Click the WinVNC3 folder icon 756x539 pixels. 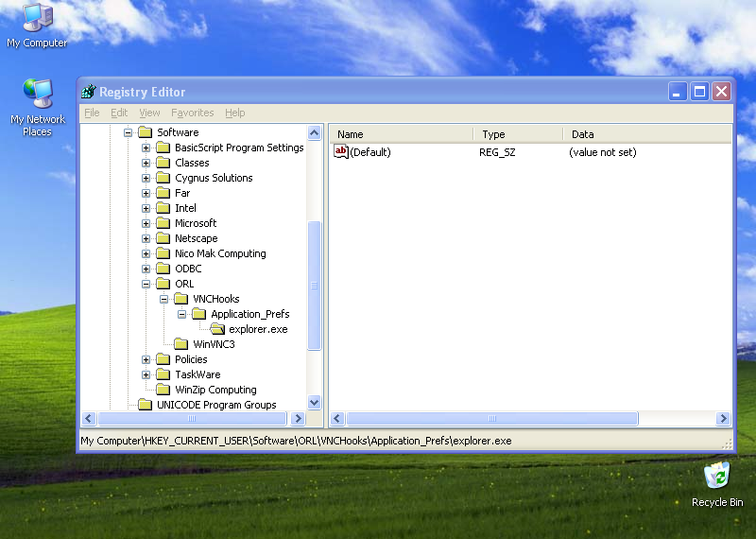(181, 344)
